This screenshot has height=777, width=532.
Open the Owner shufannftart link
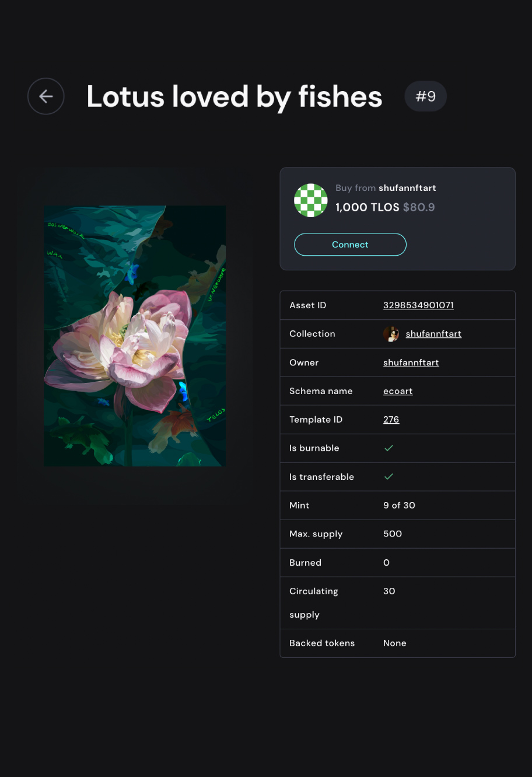411,363
